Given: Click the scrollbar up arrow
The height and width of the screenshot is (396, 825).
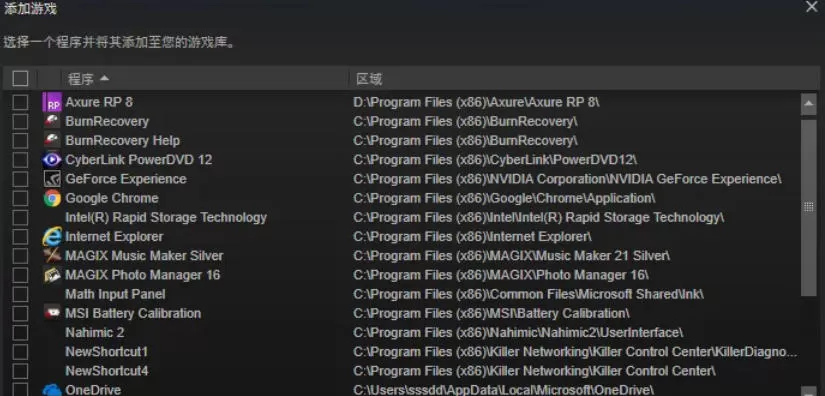Looking at the screenshot, I should [809, 104].
